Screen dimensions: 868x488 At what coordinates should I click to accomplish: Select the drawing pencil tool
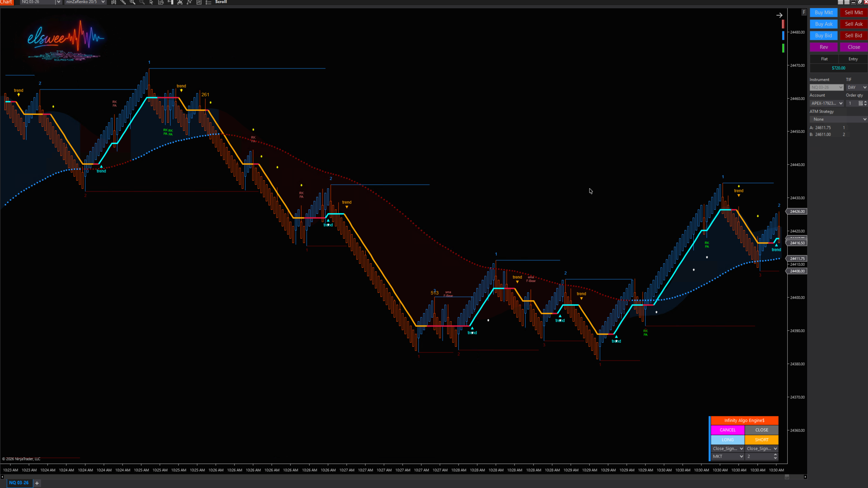point(123,2)
